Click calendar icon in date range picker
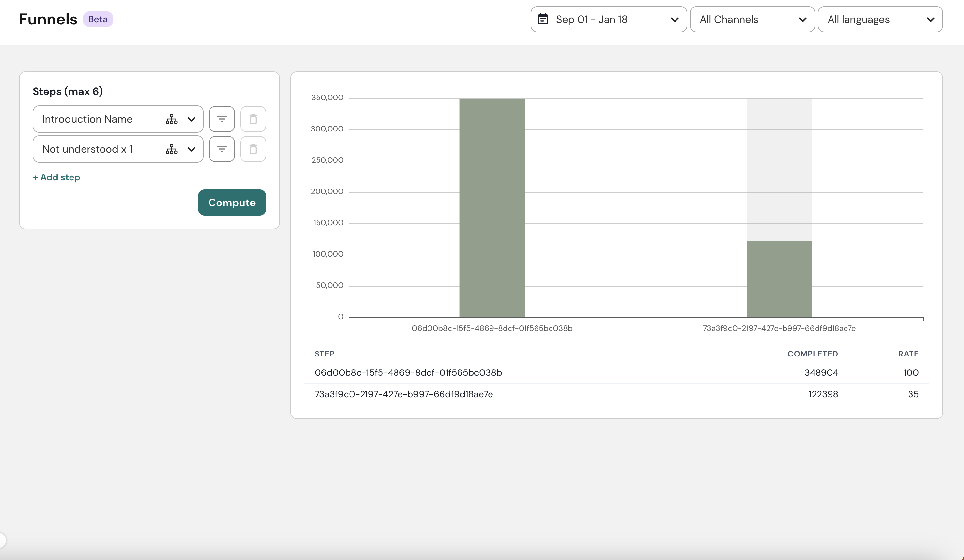Screen dimensions: 964x560 click(543, 19)
